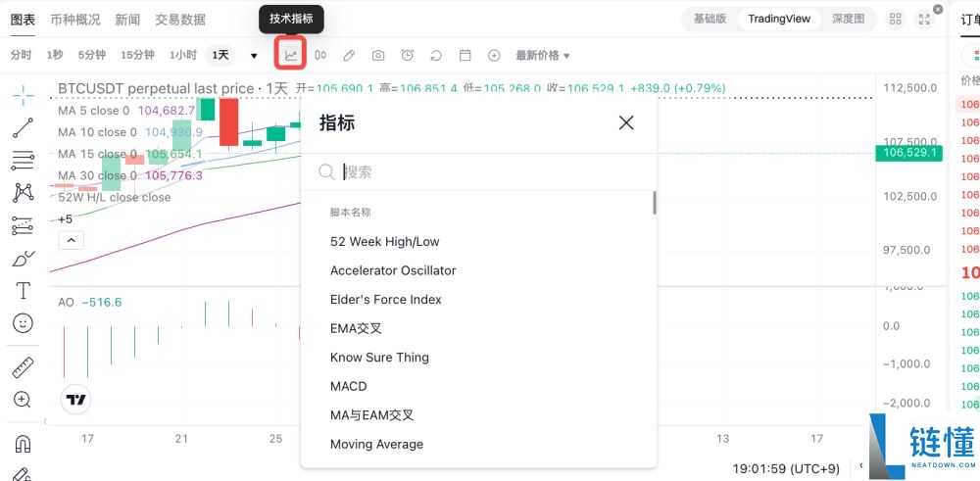Open the alarm clock alert icon
980x481 pixels.
pos(408,55)
